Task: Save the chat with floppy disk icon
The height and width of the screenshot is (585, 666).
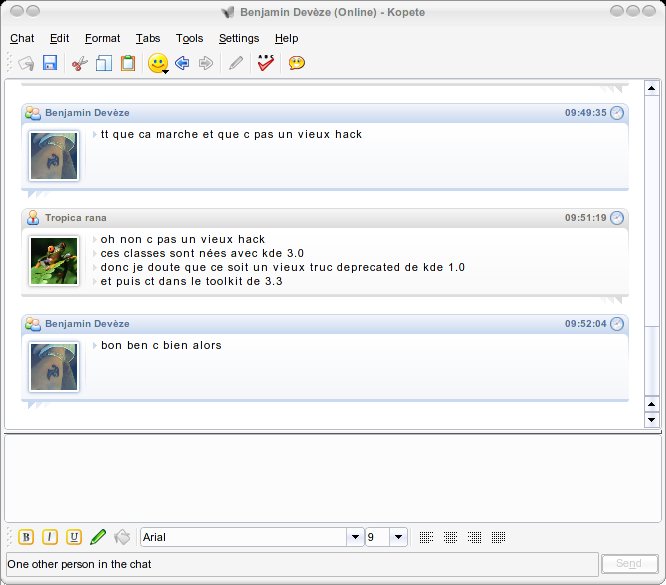Action: point(50,63)
